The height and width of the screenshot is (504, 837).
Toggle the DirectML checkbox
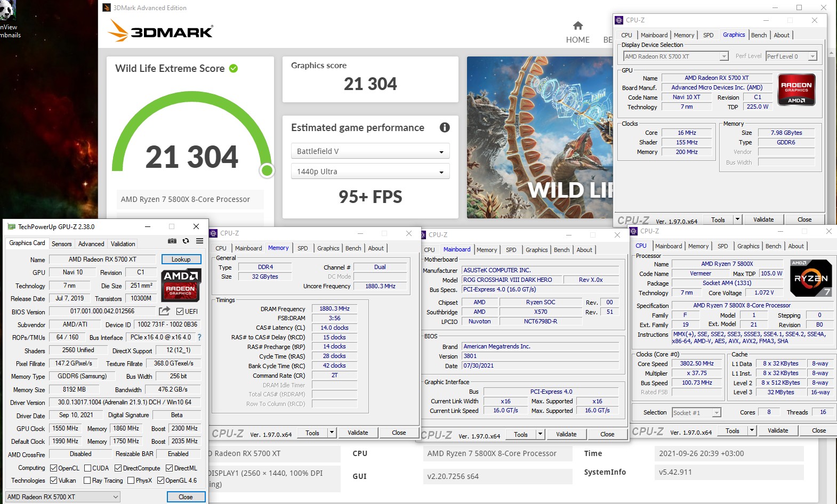pyautogui.click(x=169, y=468)
